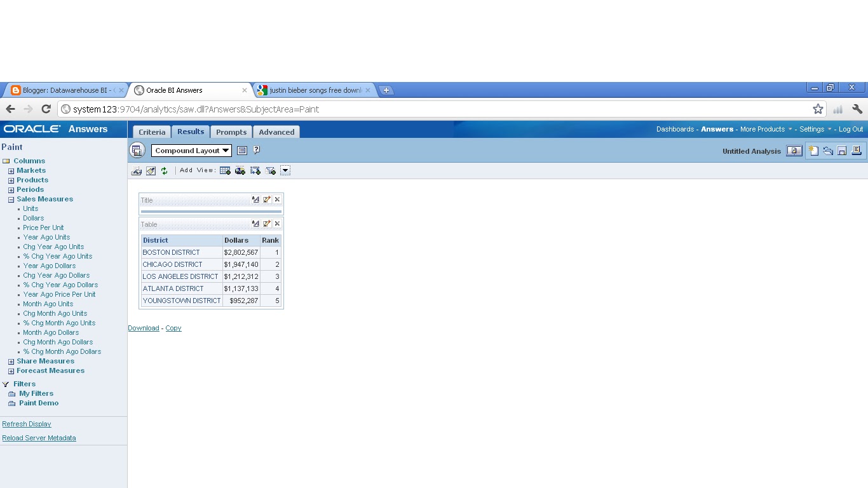Click format view icon on Title view
The width and height of the screenshot is (868, 488).
(x=255, y=200)
